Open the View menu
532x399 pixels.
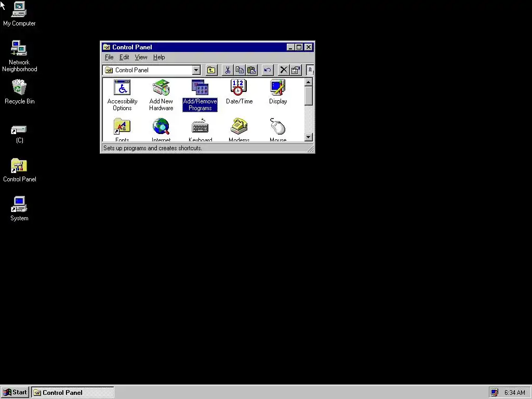pos(141,57)
